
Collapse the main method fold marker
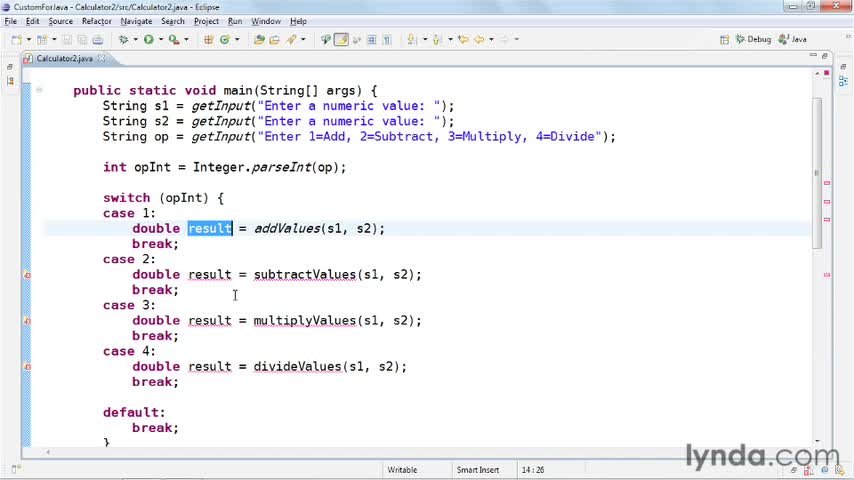39,90
